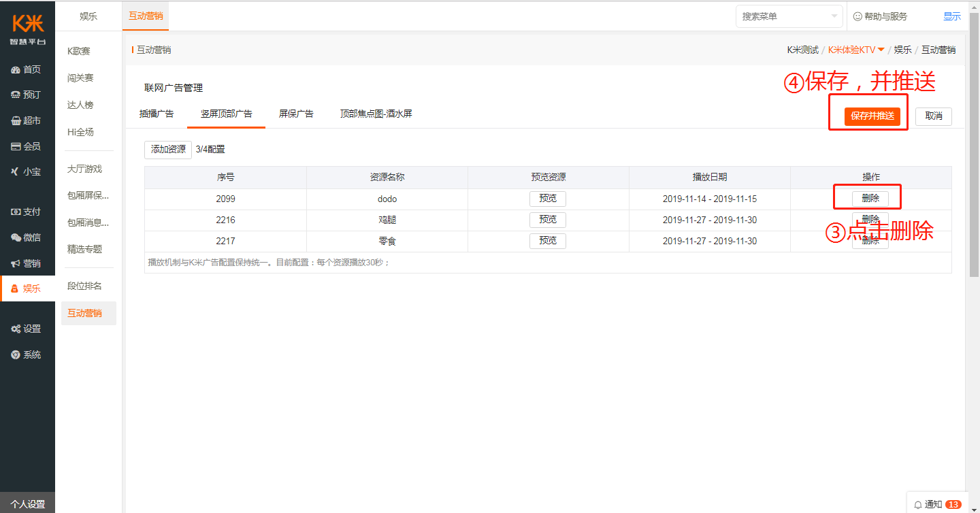Click date 2019-11-14 - 2019-11-15

click(710, 199)
